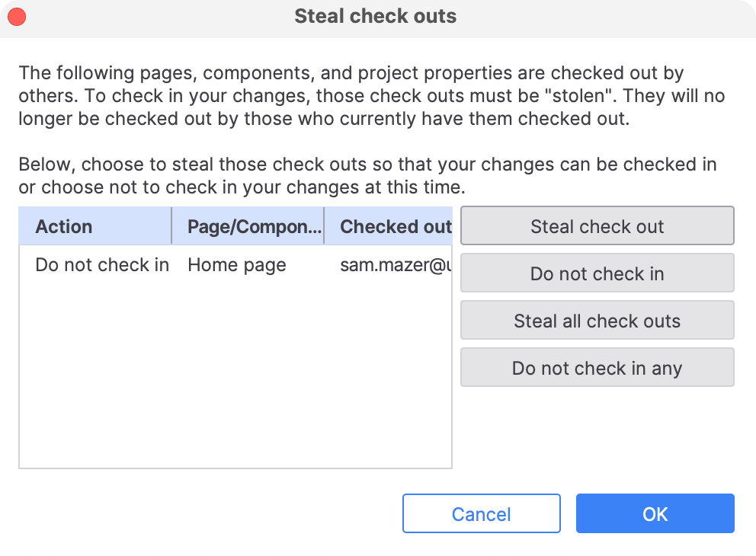Close the dialog with the red button
The height and width of the screenshot is (556, 756).
[16, 16]
